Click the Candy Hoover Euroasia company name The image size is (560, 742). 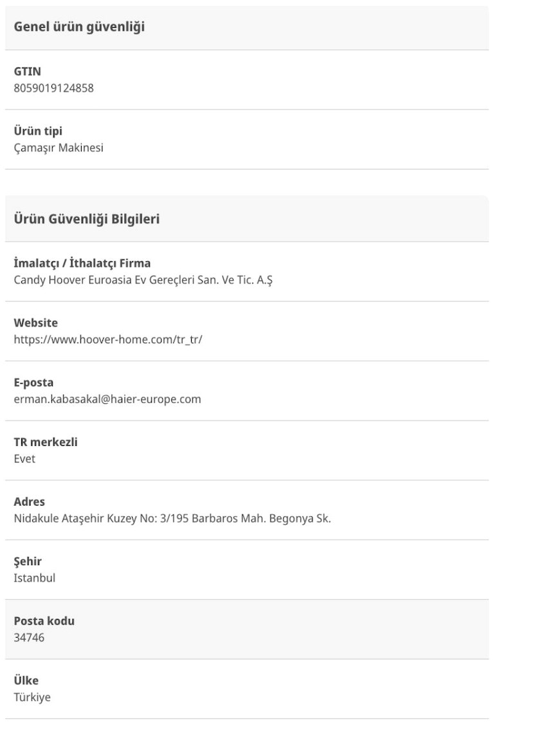pos(144,280)
